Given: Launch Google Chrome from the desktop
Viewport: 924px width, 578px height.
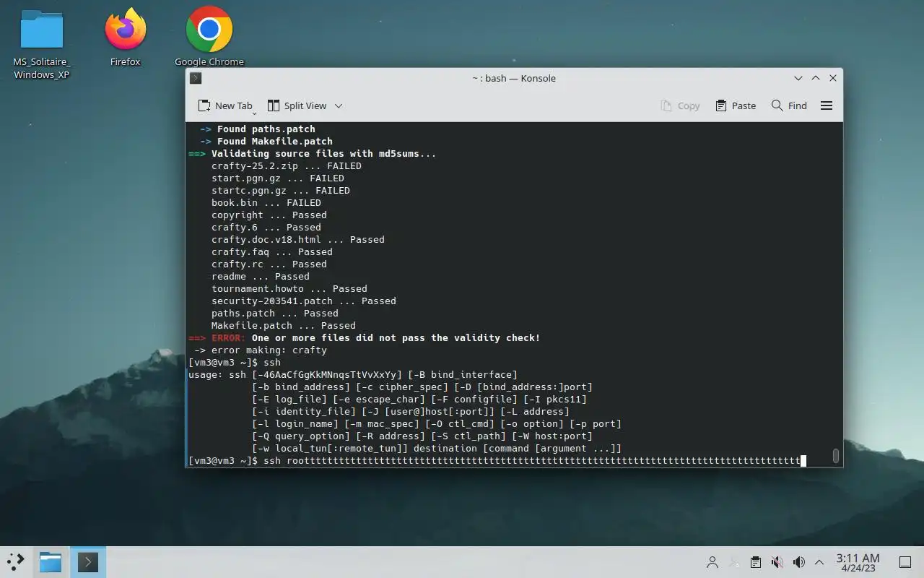Looking at the screenshot, I should 209,38.
